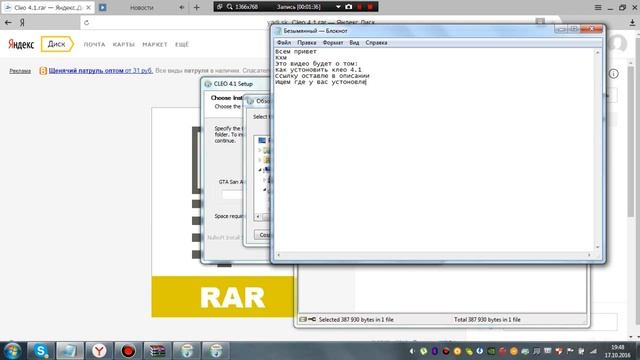Pause recording in the recorder panel
The height and width of the screenshot is (360, 640).
point(360,7)
